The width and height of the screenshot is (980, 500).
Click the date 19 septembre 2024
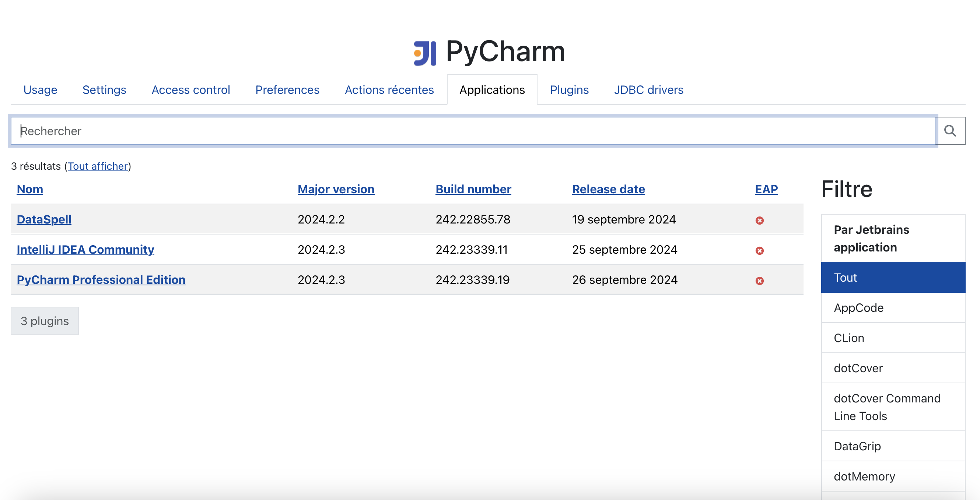tap(624, 219)
